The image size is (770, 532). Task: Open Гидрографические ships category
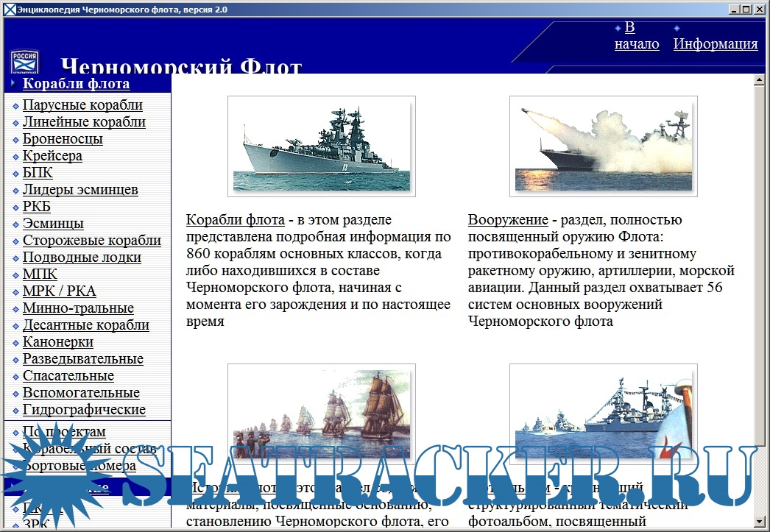pos(84,410)
